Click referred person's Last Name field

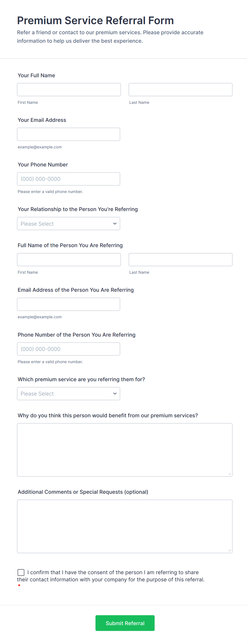(x=180, y=260)
